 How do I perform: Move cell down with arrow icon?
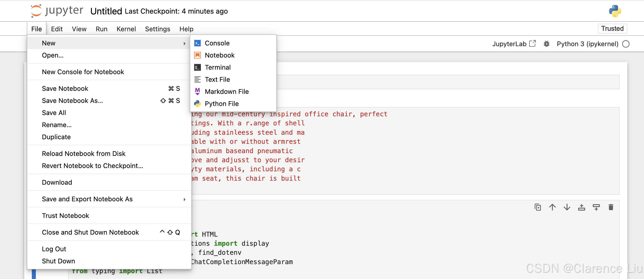tap(567, 207)
